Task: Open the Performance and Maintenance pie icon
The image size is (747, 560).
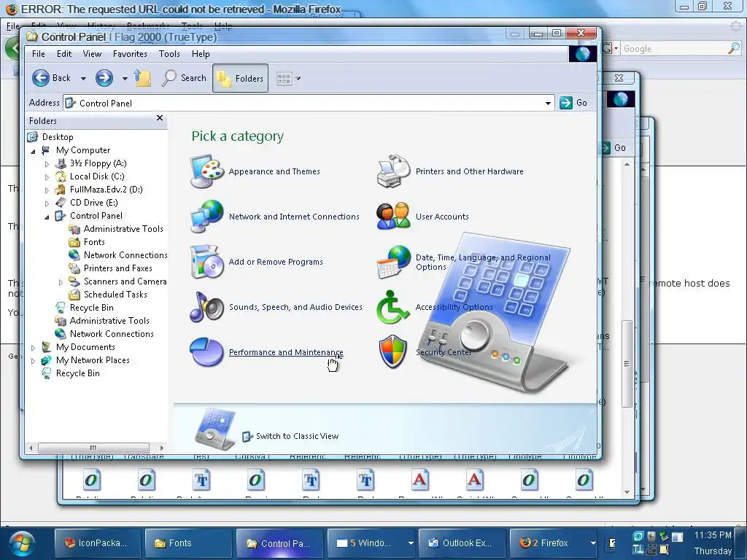Action: (206, 352)
